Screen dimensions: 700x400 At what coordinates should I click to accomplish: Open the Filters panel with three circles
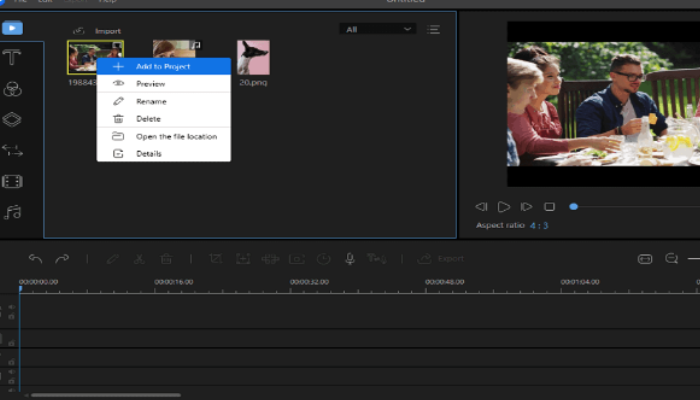coord(12,89)
